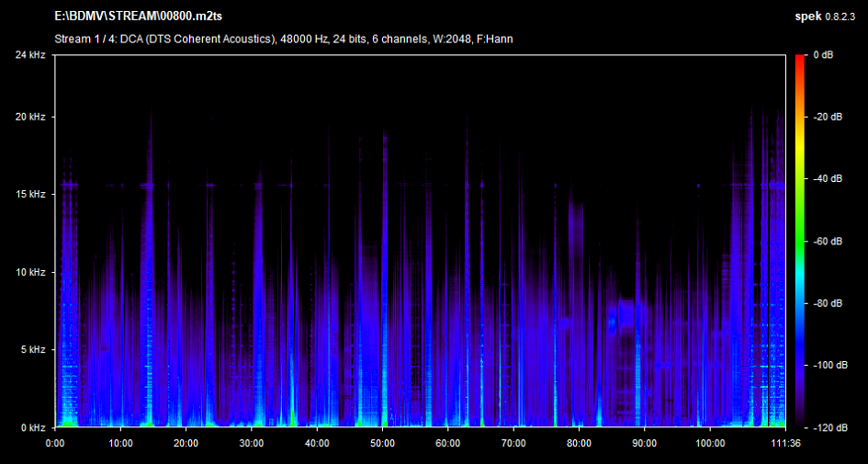Select the -80 dB level label
This screenshot has width=868, height=464.
[x=829, y=303]
